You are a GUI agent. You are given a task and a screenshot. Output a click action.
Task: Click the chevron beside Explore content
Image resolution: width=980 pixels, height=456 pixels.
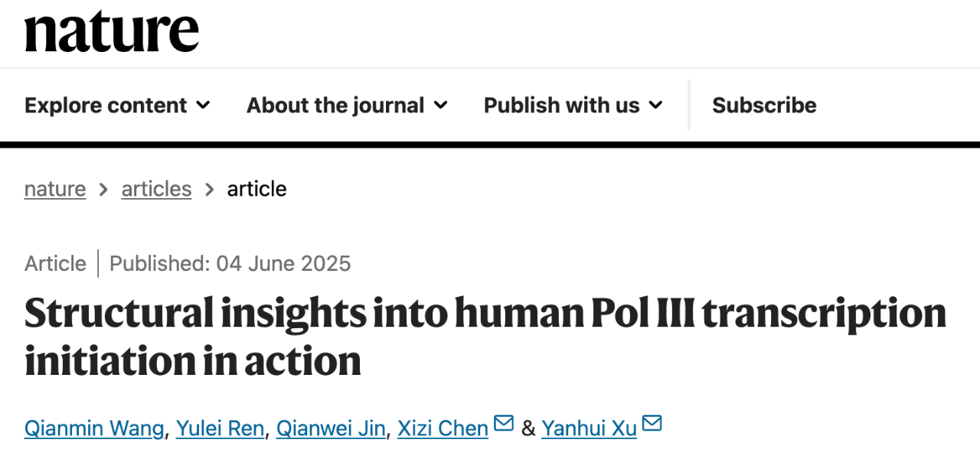203,106
